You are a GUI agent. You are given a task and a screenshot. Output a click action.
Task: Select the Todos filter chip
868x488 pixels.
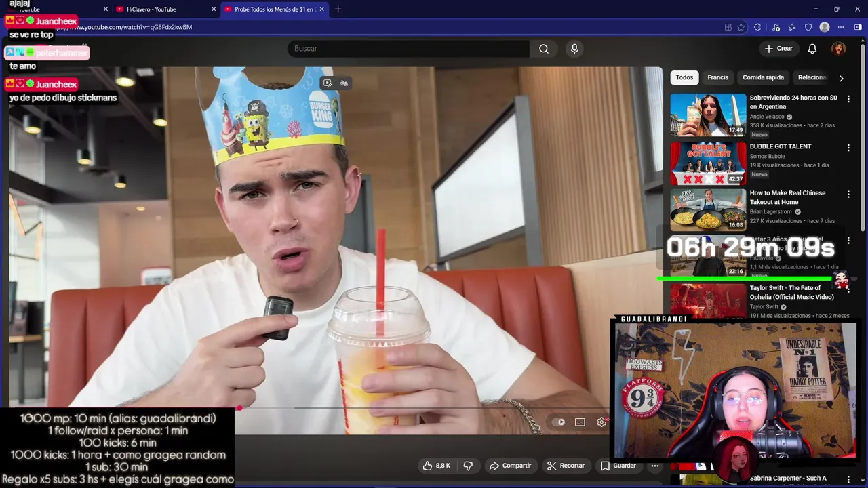(684, 77)
